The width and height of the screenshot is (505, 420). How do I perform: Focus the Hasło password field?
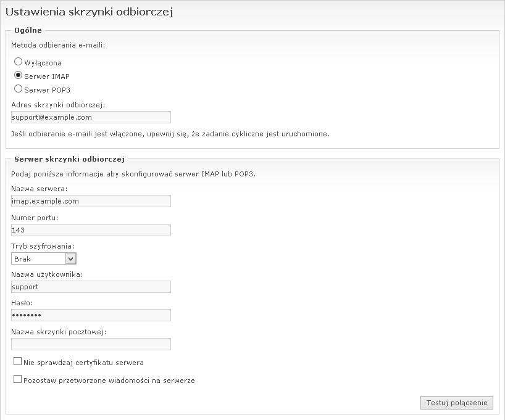(x=91, y=315)
